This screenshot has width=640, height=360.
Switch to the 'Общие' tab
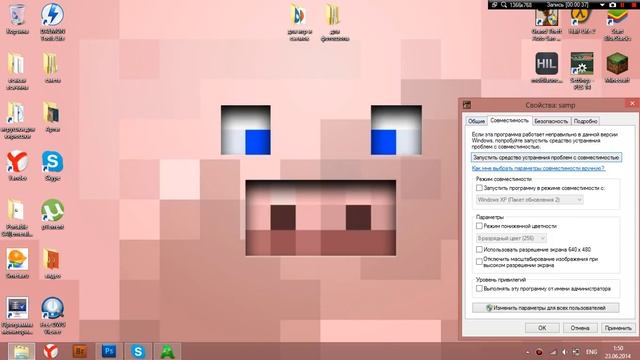pos(476,121)
